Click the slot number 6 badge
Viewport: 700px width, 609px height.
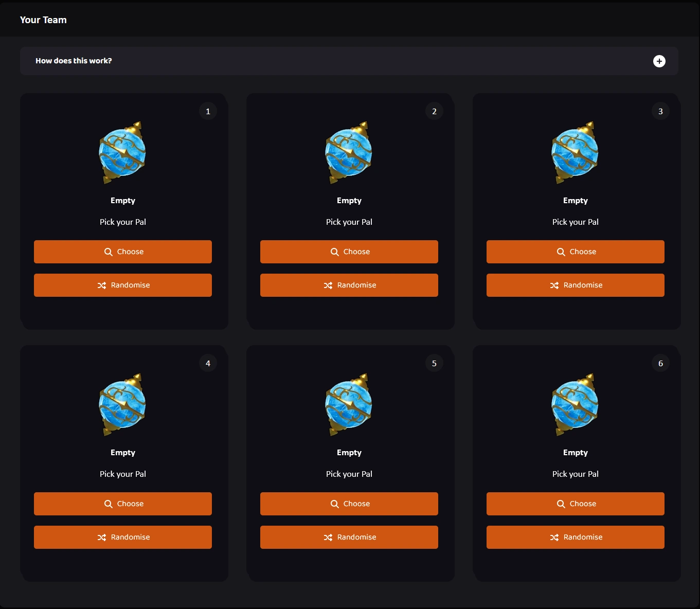pyautogui.click(x=660, y=363)
